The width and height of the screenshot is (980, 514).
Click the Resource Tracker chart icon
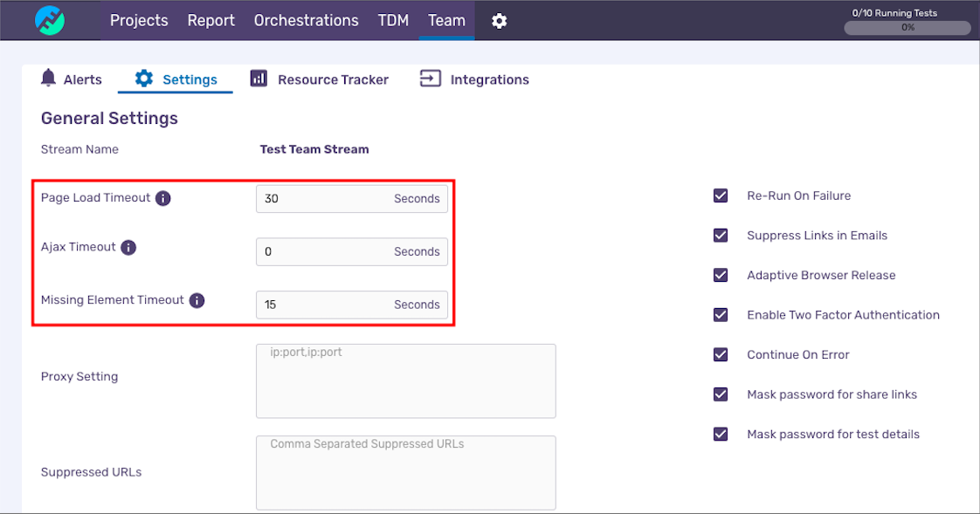[259, 79]
